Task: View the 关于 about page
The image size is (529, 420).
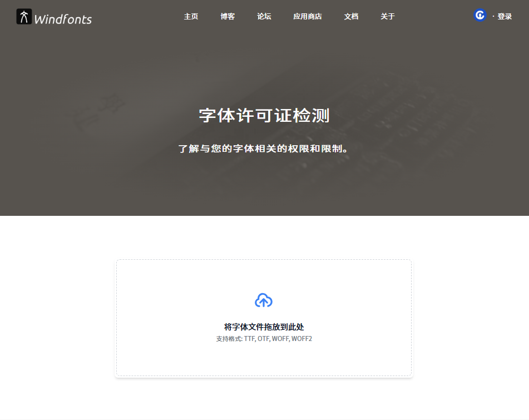Action: pyautogui.click(x=388, y=17)
